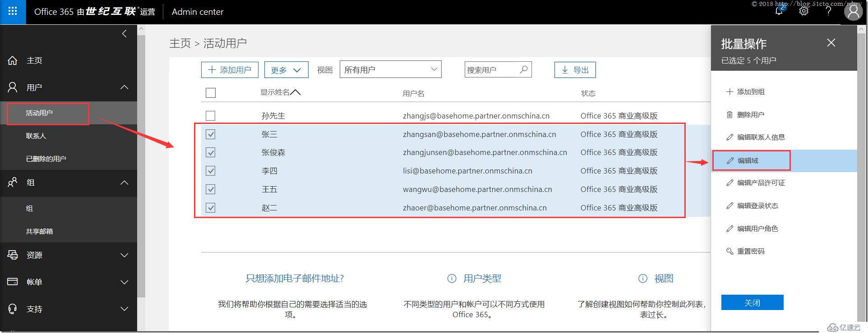This screenshot has width=868, height=333.
Task: Close the 批量操作 panel with X
Action: point(831,43)
